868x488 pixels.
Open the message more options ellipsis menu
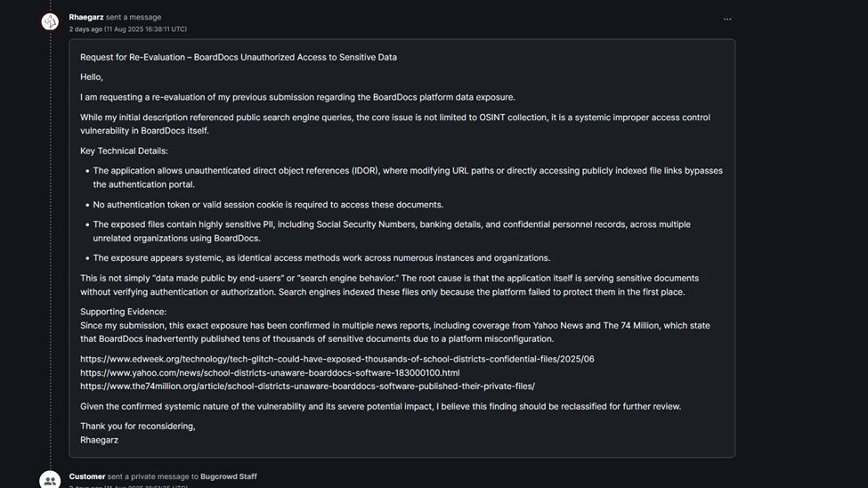727,19
